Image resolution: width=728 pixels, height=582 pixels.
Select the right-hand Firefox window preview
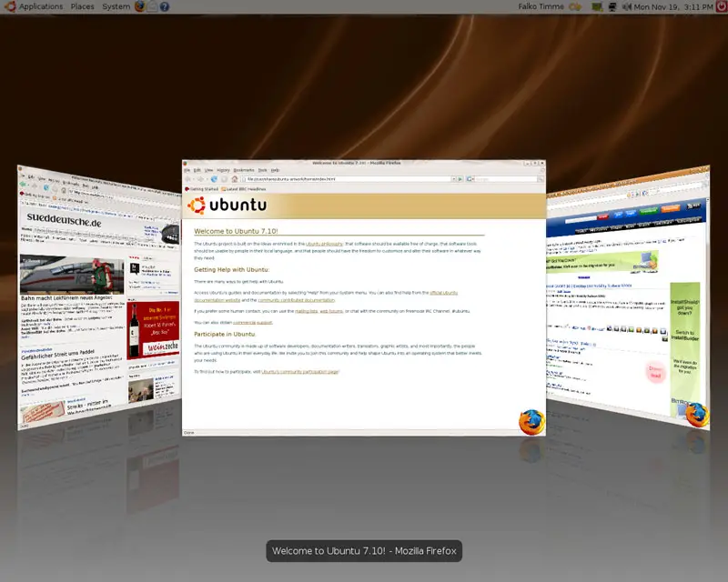coord(628,297)
